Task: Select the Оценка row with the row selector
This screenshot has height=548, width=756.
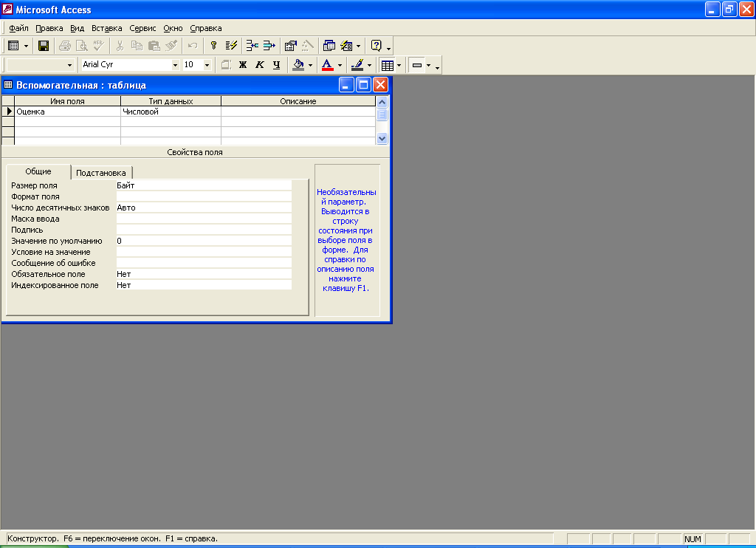Action: (x=8, y=112)
